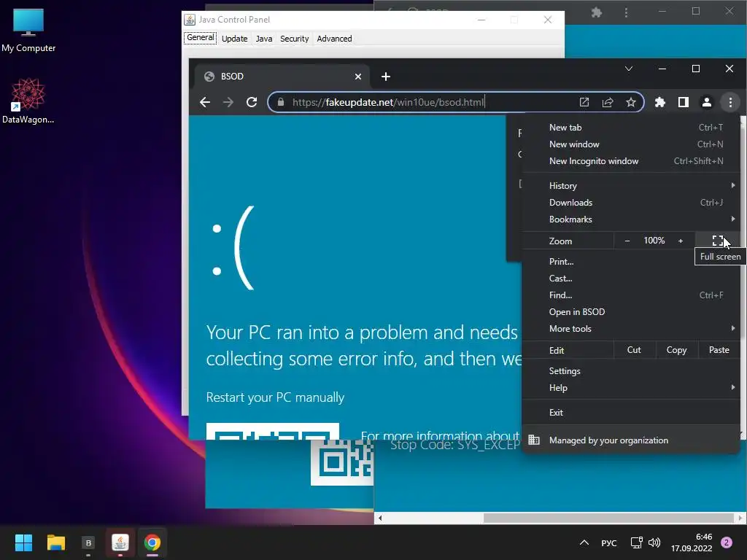Choose Print... from the menu

[x=631, y=262]
